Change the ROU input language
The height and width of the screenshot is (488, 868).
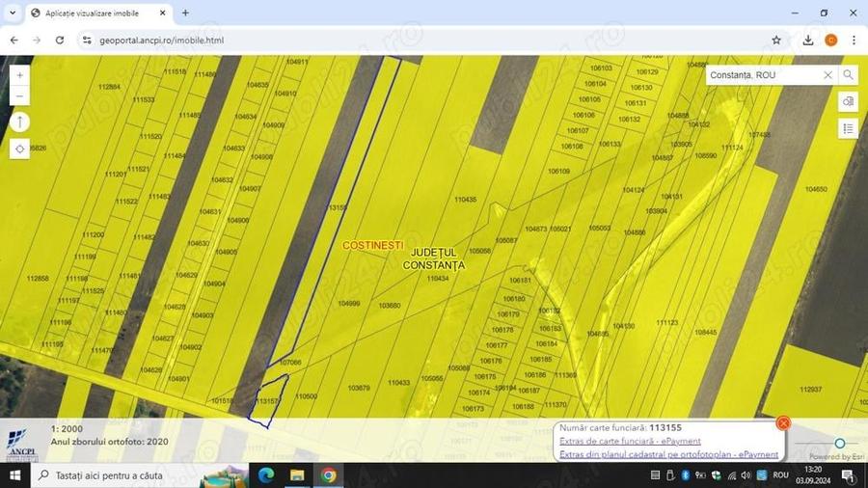tap(780, 475)
